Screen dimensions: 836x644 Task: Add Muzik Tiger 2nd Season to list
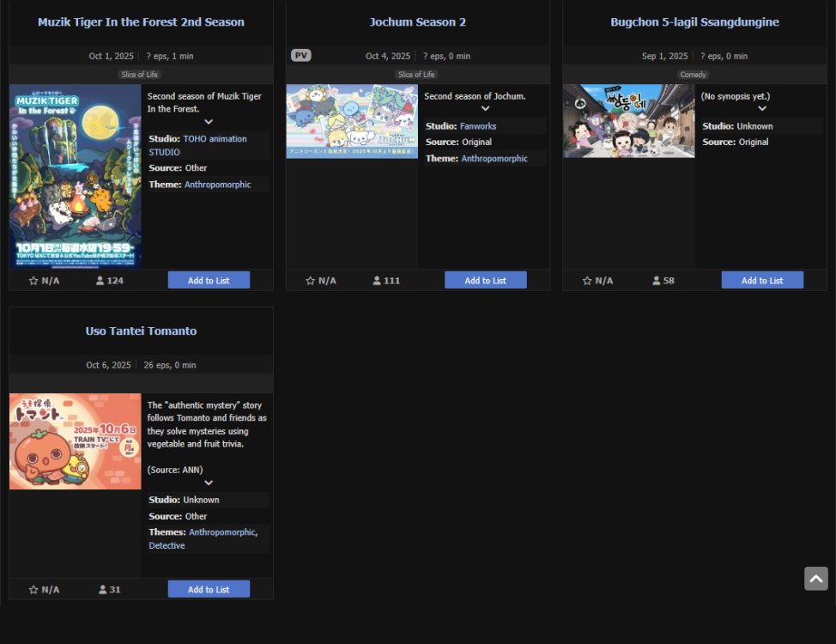pyautogui.click(x=209, y=281)
